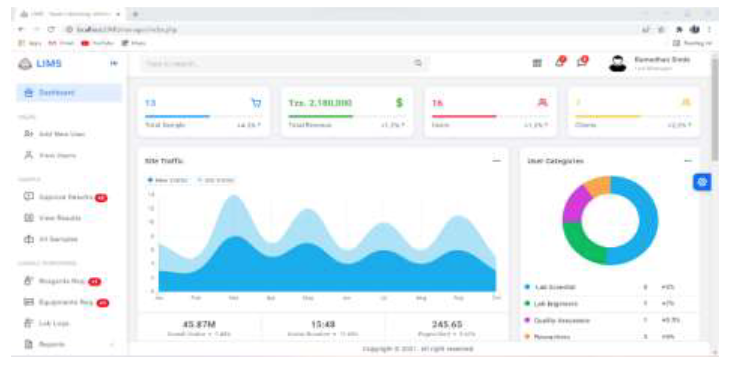This screenshot has width=734, height=370.
Task: Click the Reagents Req bottle icon
Action: click(x=29, y=281)
